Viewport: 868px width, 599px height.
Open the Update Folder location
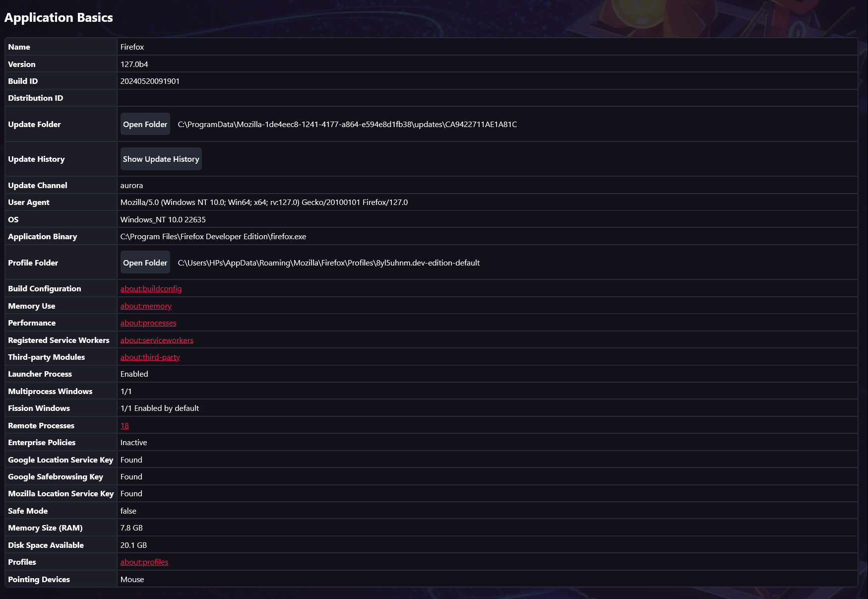[x=145, y=124]
